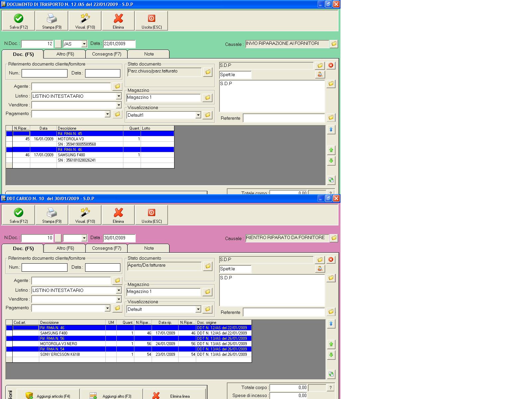
Task: Expand Visualizzazione Default dropdown in DDT Carico window
Action: coord(198,309)
